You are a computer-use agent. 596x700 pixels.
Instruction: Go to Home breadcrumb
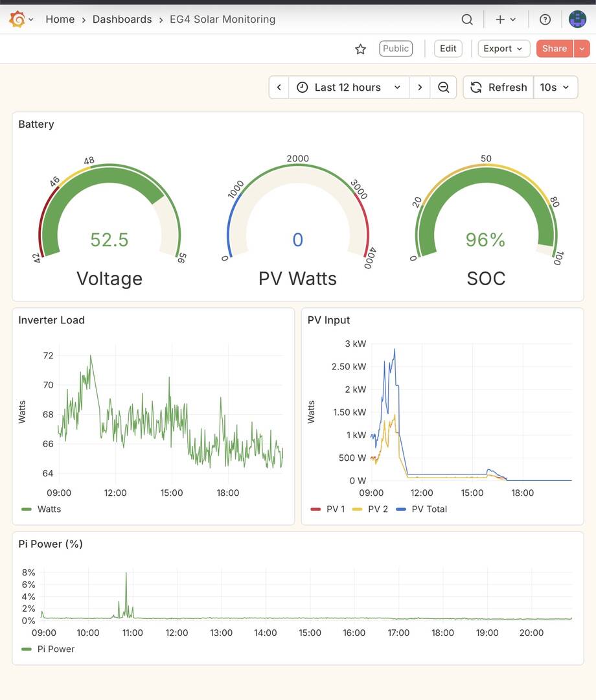pos(60,19)
